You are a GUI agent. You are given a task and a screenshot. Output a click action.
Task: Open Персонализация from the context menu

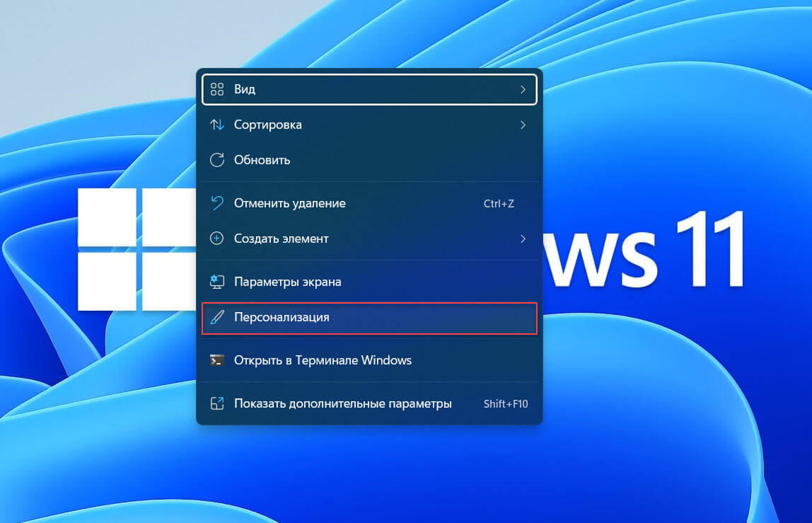point(369,318)
